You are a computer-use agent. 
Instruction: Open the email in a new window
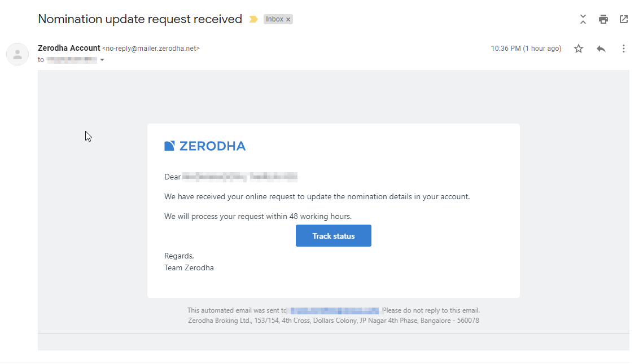point(624,19)
